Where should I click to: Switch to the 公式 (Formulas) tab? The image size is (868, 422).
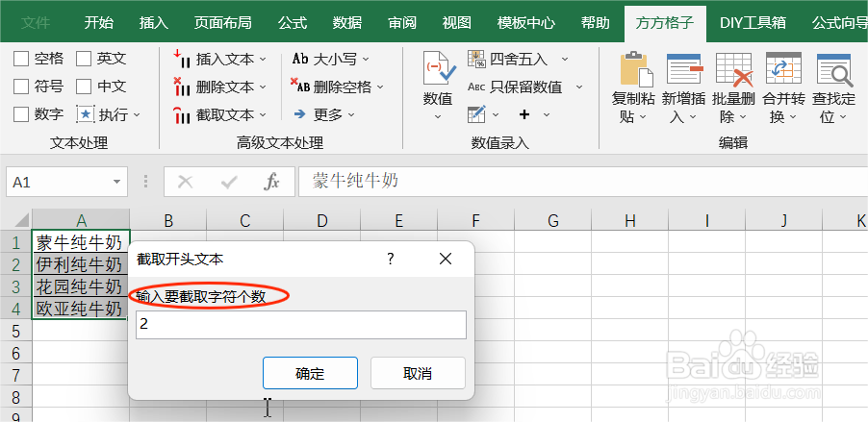(x=293, y=23)
